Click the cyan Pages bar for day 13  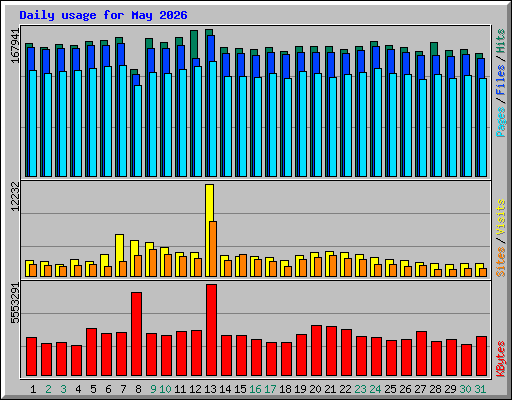(213, 119)
